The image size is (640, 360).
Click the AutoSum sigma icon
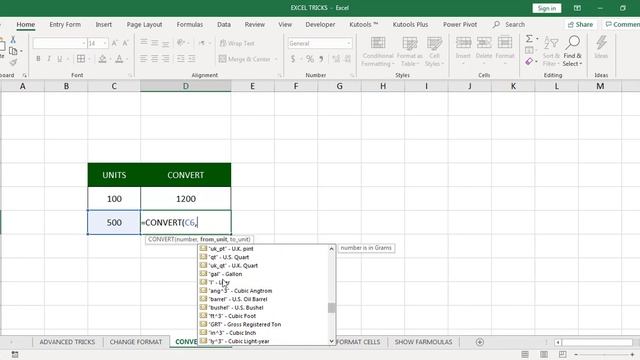point(529,39)
